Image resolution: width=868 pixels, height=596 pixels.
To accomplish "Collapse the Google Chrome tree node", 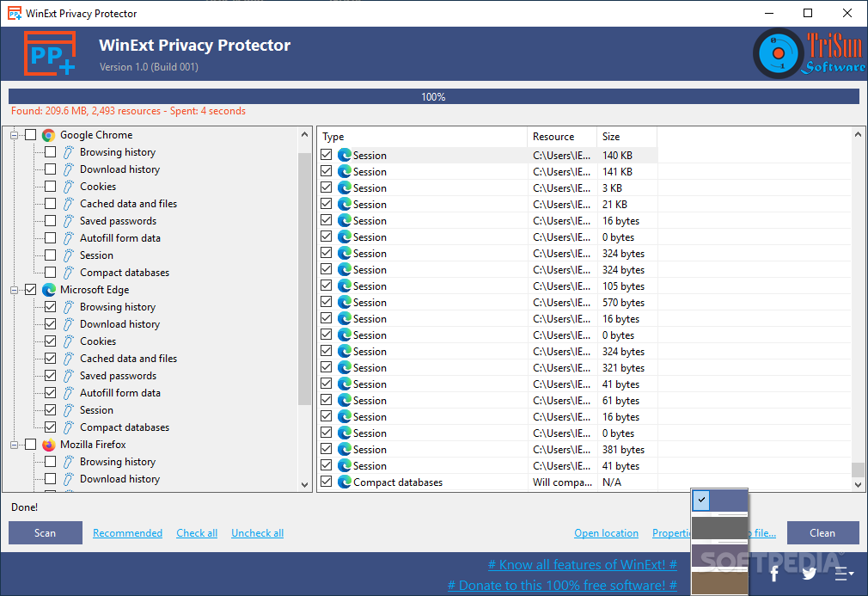I will click(15, 135).
